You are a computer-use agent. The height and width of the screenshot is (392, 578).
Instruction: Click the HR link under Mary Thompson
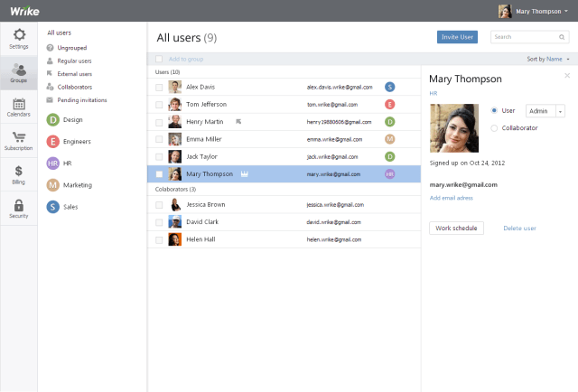coord(433,94)
